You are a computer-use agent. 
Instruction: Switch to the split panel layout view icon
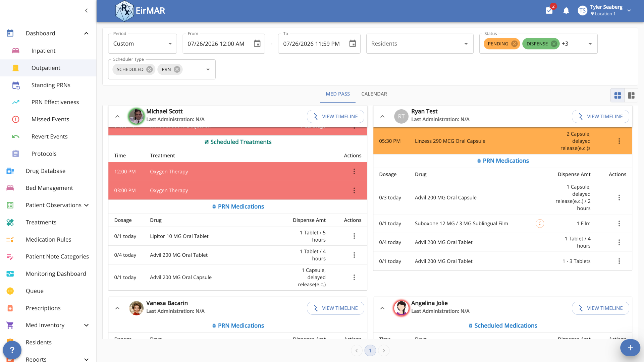631,96
